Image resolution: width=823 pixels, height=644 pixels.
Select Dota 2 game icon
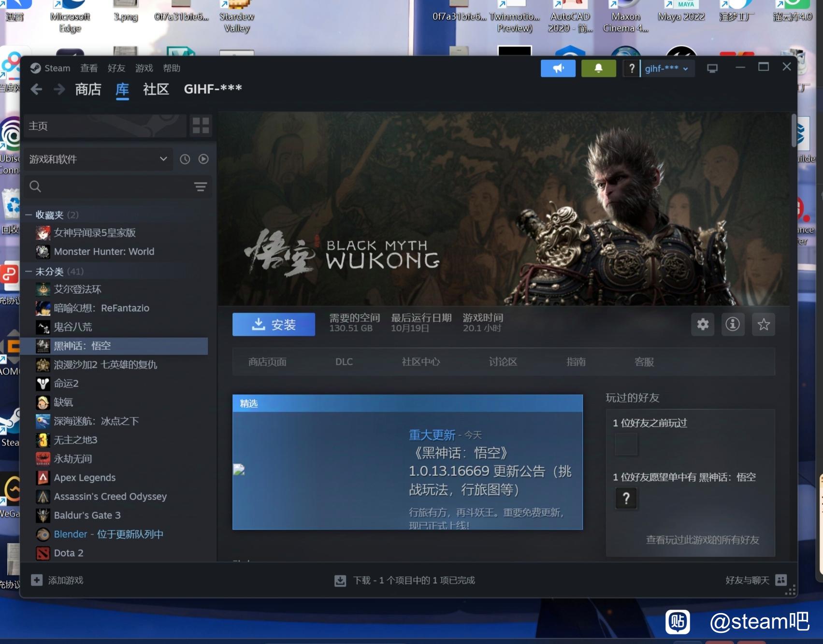click(x=43, y=553)
